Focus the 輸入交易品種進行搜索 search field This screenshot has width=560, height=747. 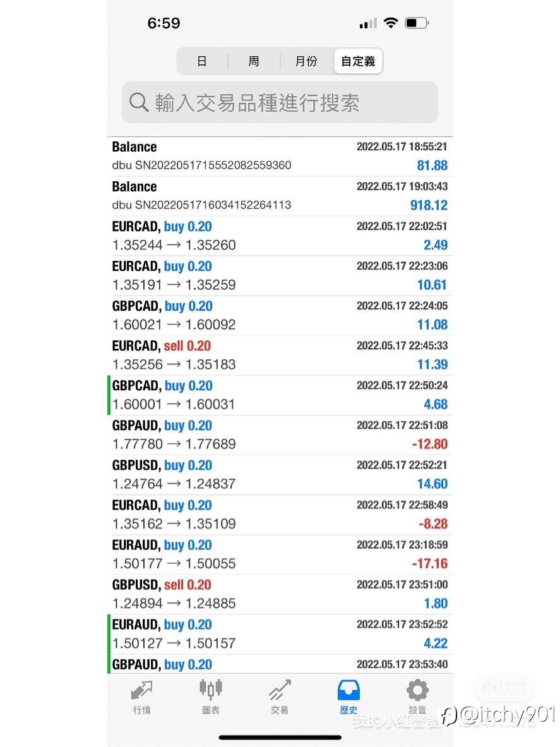click(x=280, y=102)
